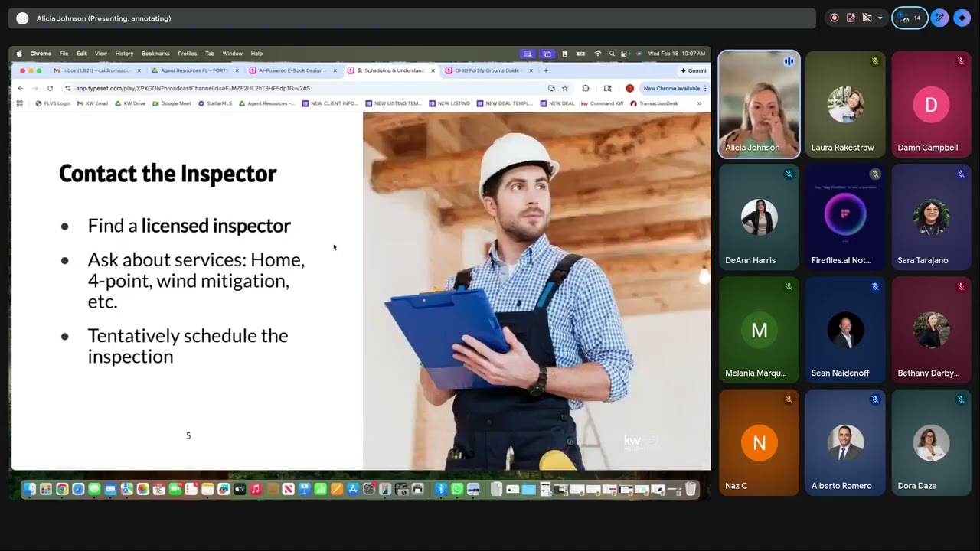Switch to the Agent Resources FL tab
This screenshot has height=551, width=980.
[x=194, y=70]
